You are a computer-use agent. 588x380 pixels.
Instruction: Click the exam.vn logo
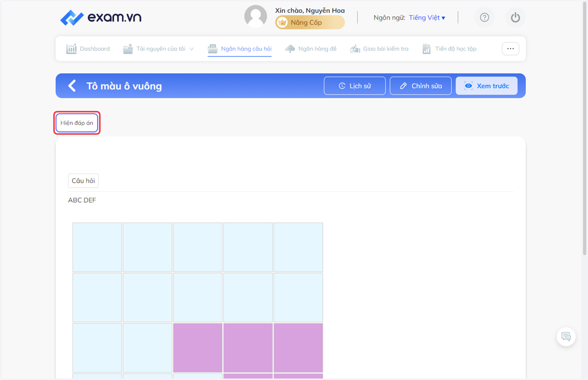point(100,18)
